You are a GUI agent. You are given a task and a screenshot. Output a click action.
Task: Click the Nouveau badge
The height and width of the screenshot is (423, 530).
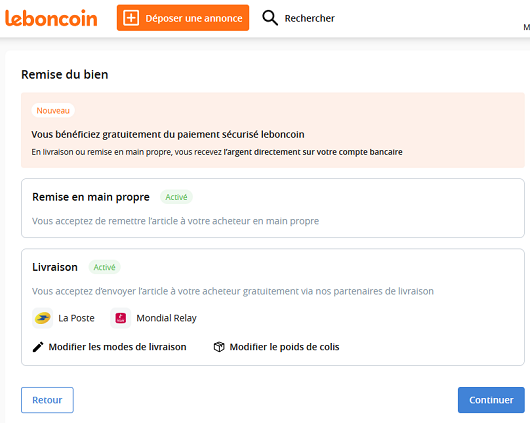point(53,111)
